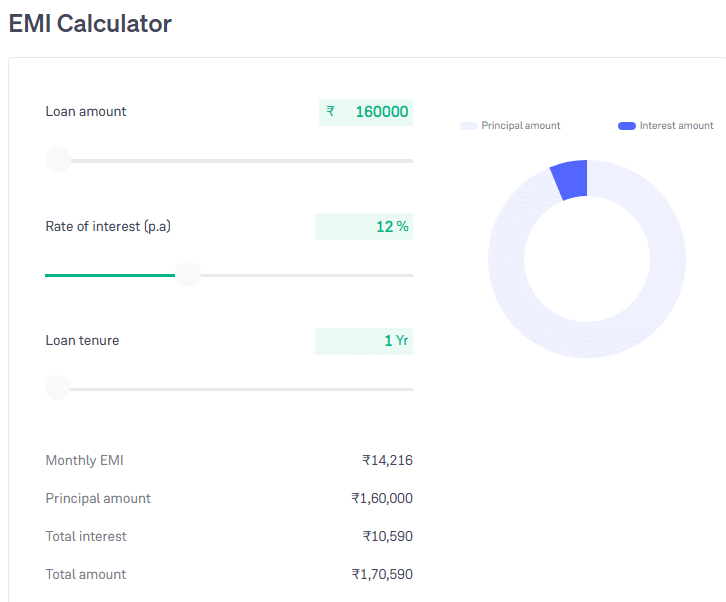Click the Principal amount legend color marker

coord(469,126)
